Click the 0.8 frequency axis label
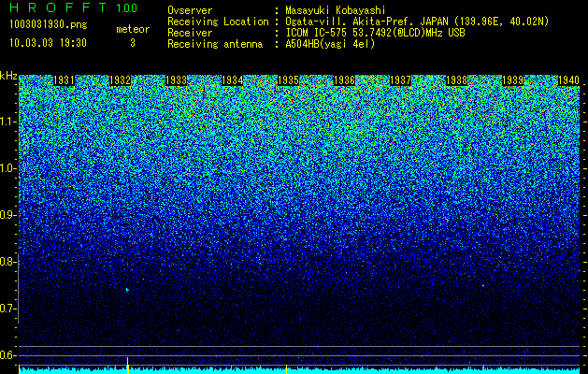The width and height of the screenshot is (588, 374). (8, 262)
